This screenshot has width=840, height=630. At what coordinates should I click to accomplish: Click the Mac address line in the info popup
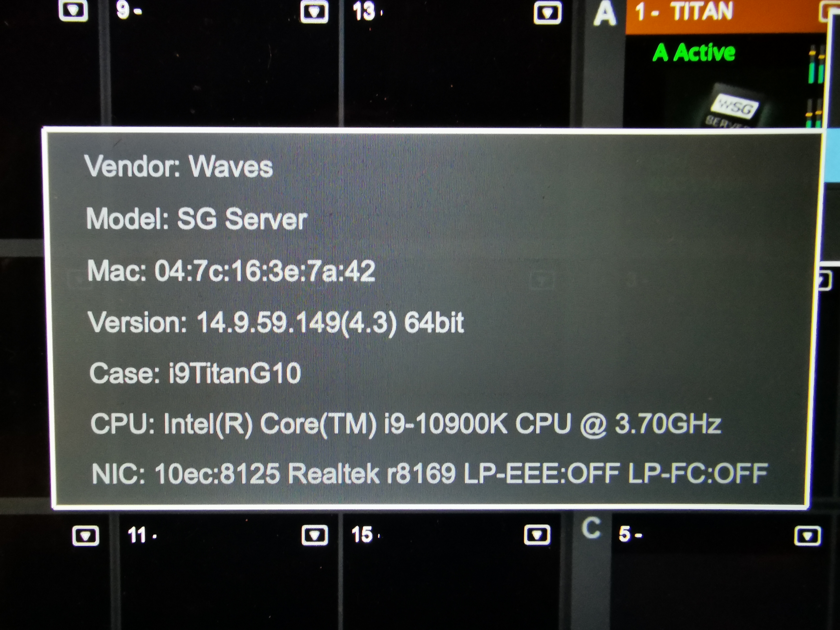231,271
